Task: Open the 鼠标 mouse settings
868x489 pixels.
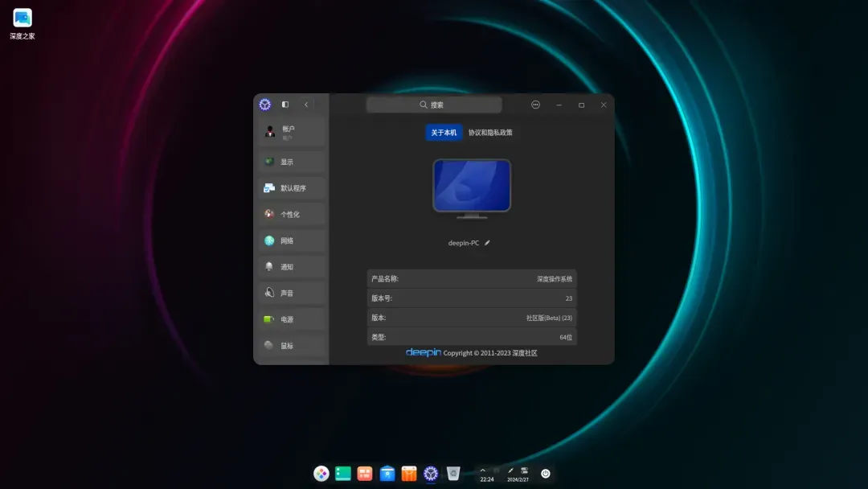Action: [291, 346]
